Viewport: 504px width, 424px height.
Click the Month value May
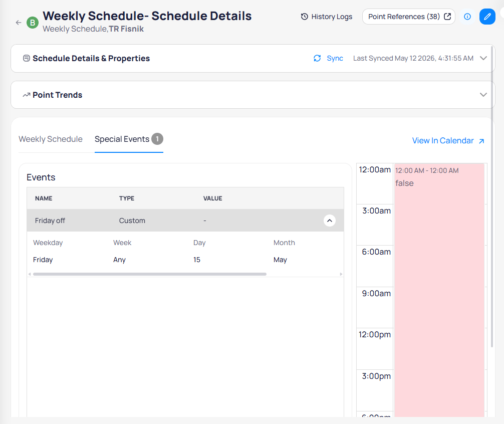tap(280, 260)
